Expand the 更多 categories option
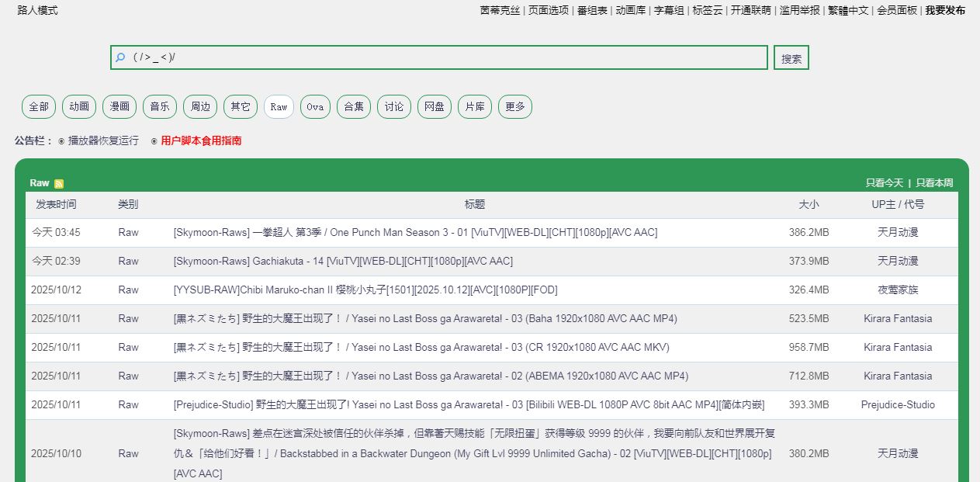The width and height of the screenshot is (980, 482). coord(515,107)
